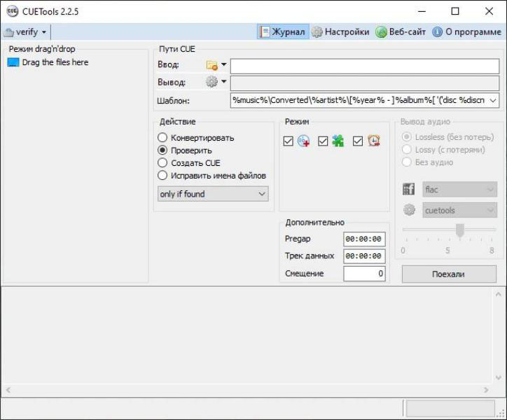The image size is (507, 420).
Task: Expand the Ввод input mode arrow
Action: coord(224,64)
